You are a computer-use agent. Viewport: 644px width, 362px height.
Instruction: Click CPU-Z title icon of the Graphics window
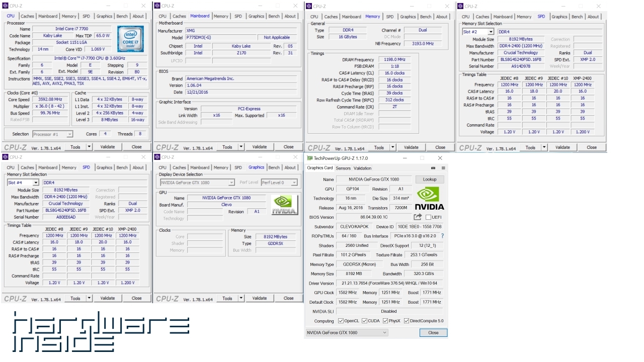pos(157,157)
